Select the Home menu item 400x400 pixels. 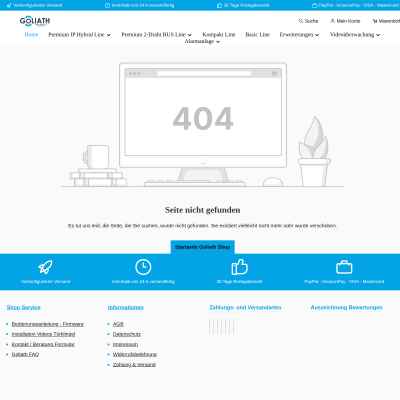click(31, 35)
